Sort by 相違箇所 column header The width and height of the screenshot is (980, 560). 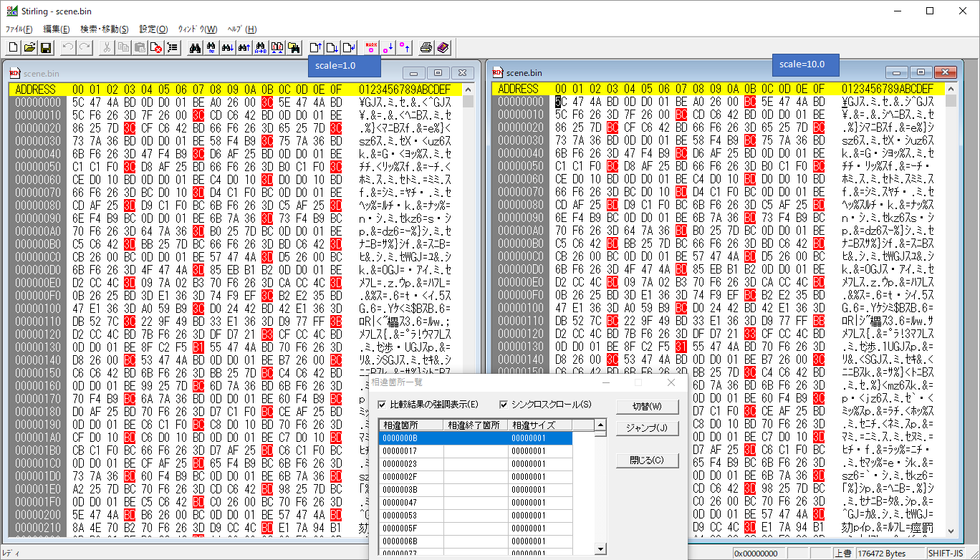pos(411,425)
